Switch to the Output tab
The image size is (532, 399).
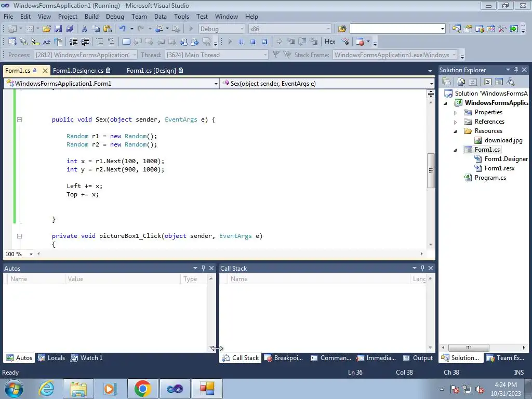[418, 357]
